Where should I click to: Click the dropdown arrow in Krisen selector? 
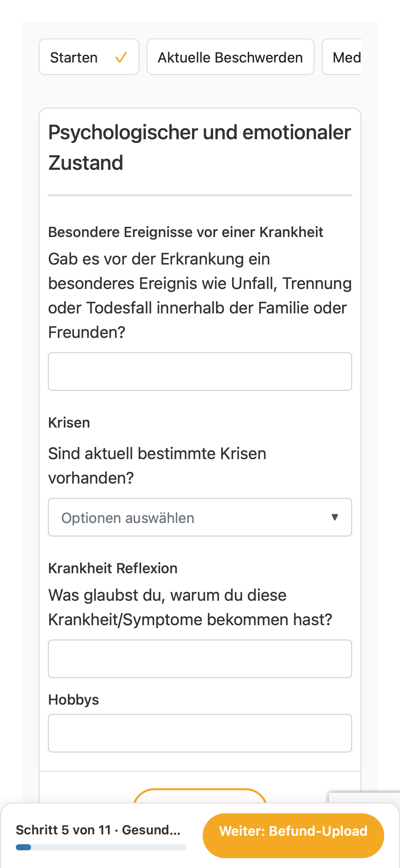(x=335, y=517)
